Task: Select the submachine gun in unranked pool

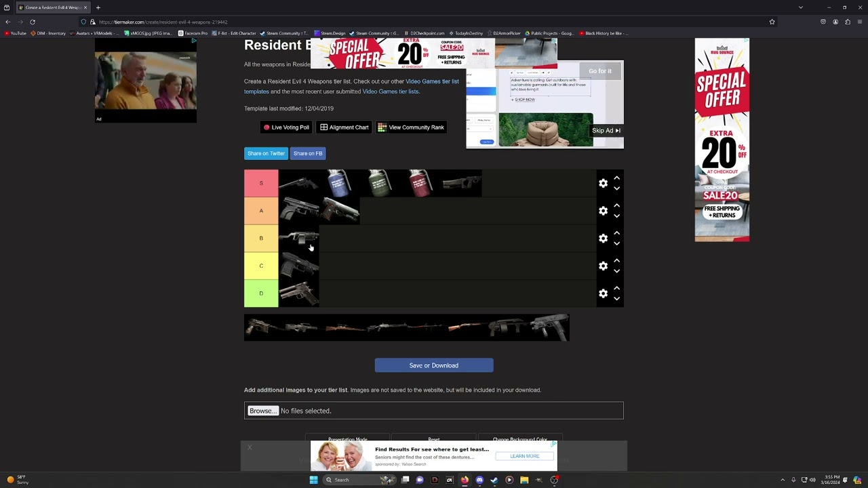Action: (x=549, y=327)
